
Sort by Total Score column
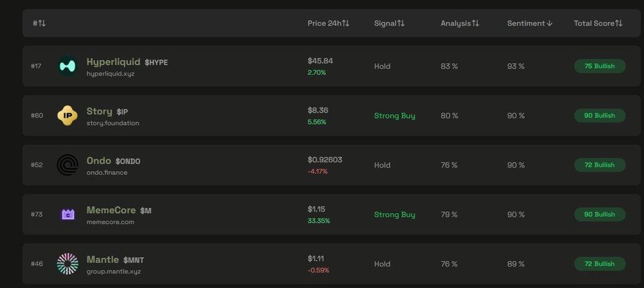coord(598,23)
